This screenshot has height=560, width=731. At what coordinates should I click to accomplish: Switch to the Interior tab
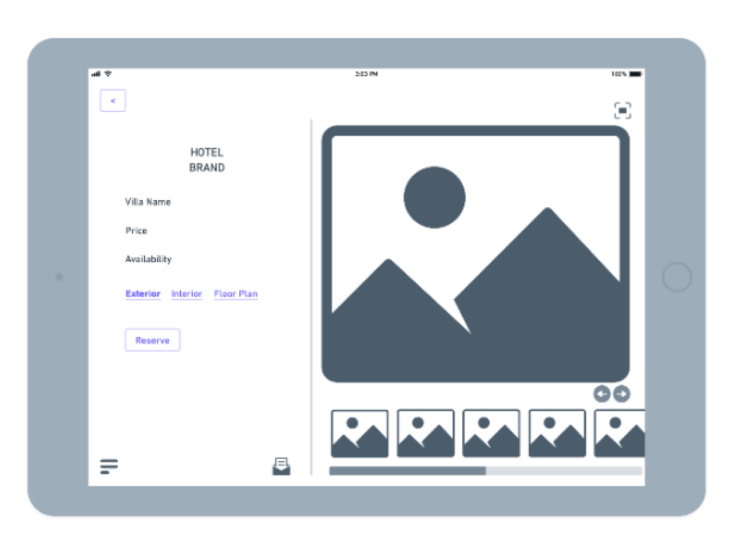click(x=186, y=294)
